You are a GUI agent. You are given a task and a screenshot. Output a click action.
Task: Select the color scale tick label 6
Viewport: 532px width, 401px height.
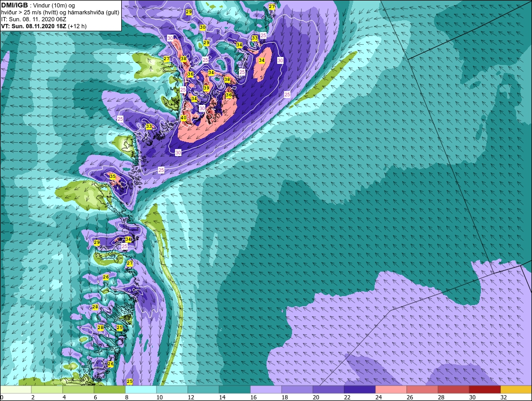[x=95, y=397]
